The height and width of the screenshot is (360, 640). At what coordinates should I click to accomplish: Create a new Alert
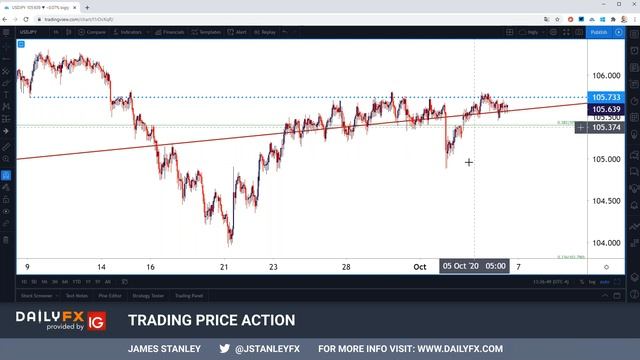238,32
